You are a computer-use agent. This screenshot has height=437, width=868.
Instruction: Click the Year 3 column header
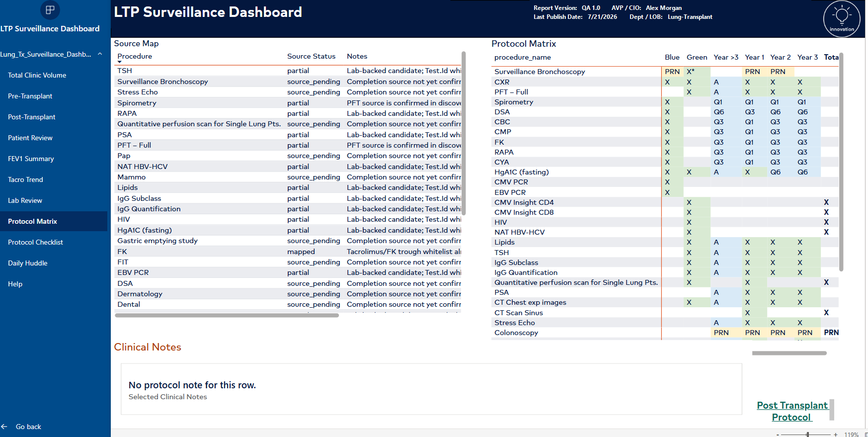tap(807, 57)
